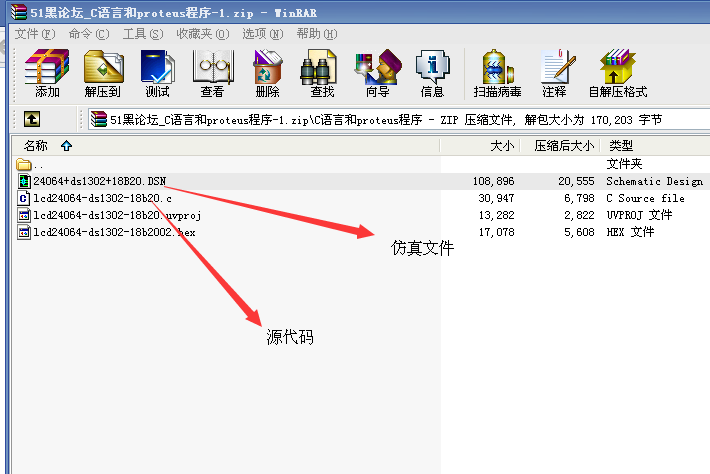Click the 添加 (Add) toolbar icon
710x474 pixels.
(x=47, y=67)
